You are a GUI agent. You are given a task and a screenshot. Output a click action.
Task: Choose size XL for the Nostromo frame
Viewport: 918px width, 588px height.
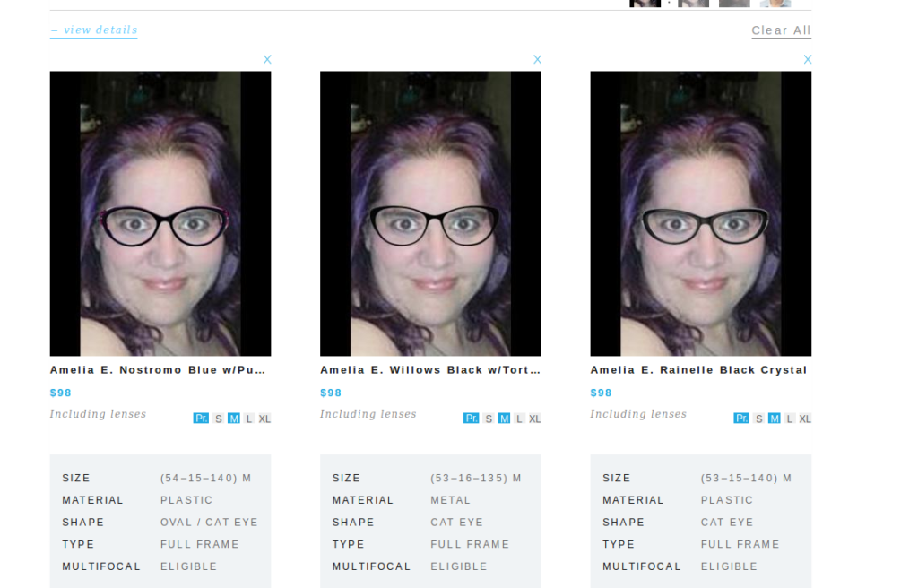[x=264, y=419]
